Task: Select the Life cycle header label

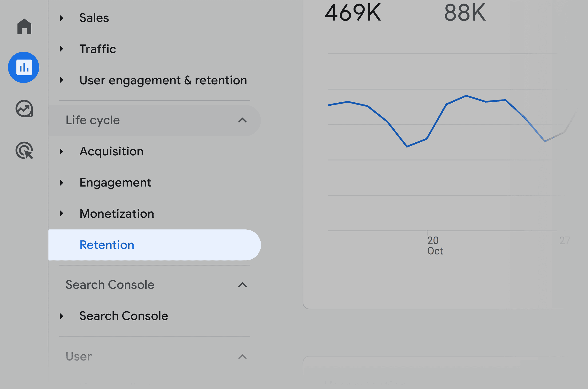Action: 93,120
